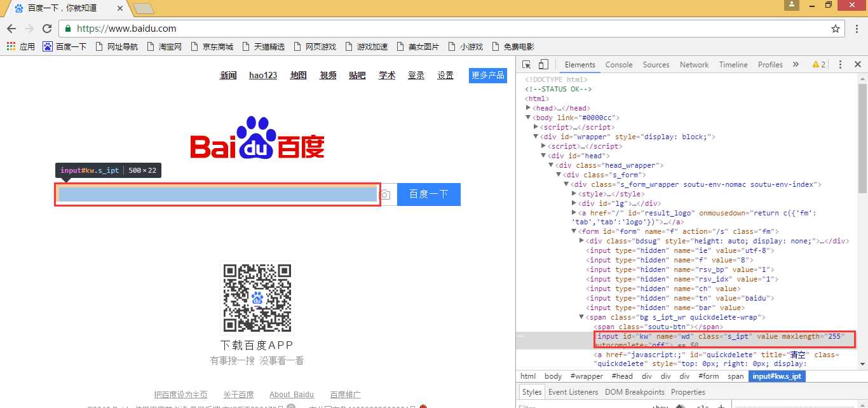Expand the head node in DOM tree

click(x=529, y=108)
